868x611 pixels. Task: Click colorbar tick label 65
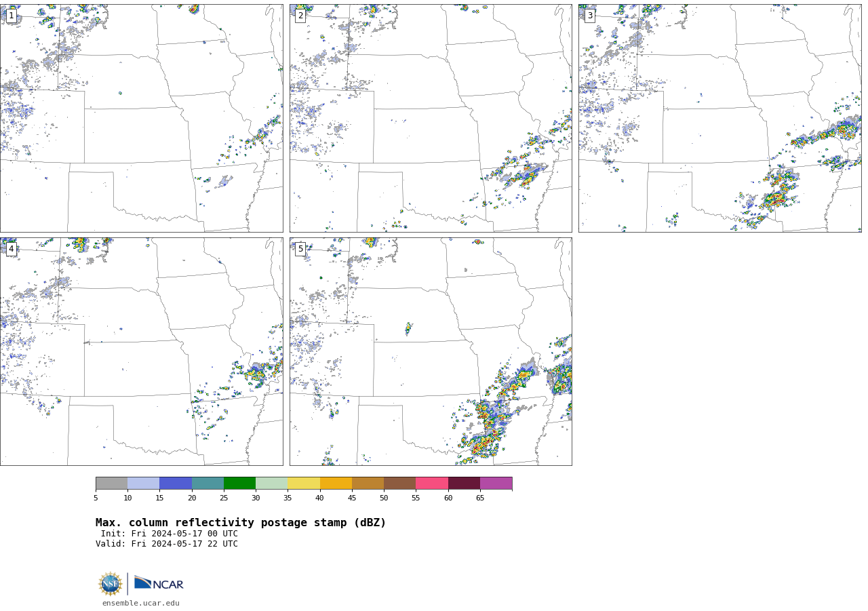click(480, 498)
